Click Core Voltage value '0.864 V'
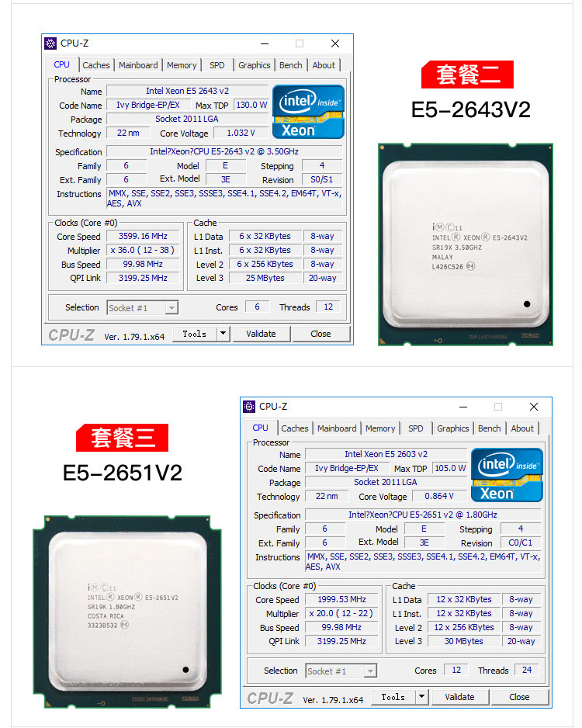582x728 pixels. tap(439, 496)
